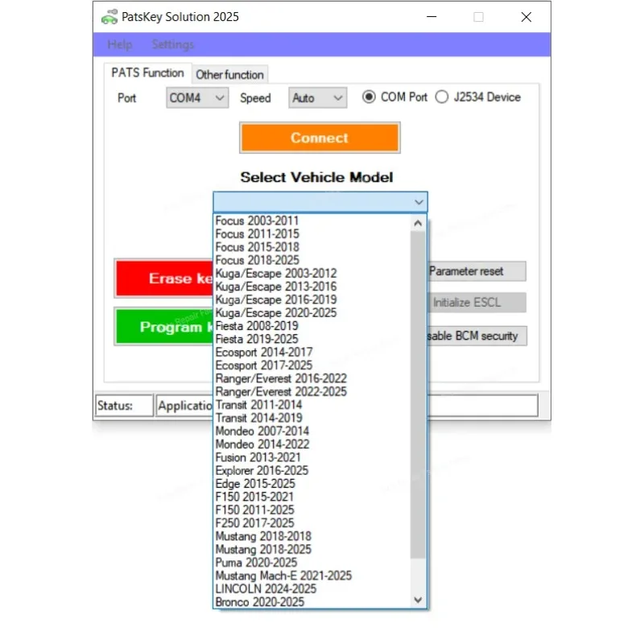
Task: Select Kuga/Escape 2020-2025 model
Action: [x=312, y=313]
